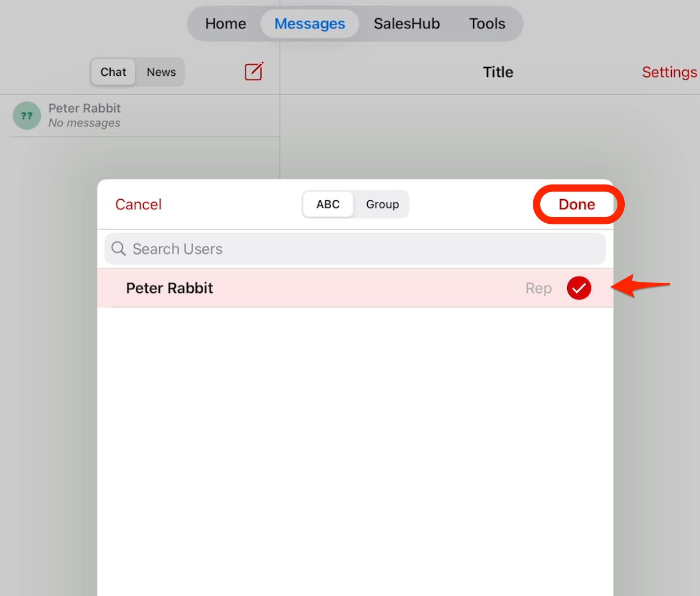This screenshot has width=700, height=596.
Task: Tap the compose new message icon
Action: [x=254, y=72]
